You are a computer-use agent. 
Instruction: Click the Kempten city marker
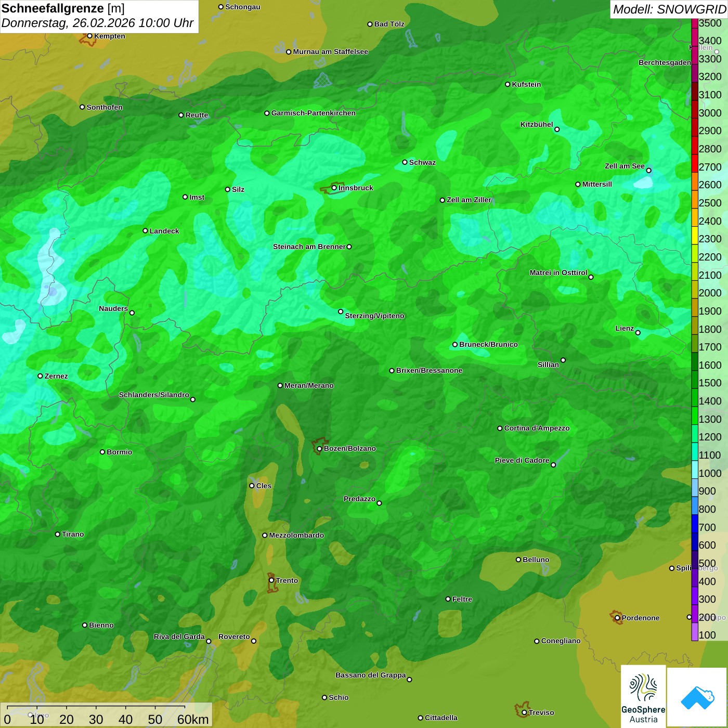[x=89, y=36]
